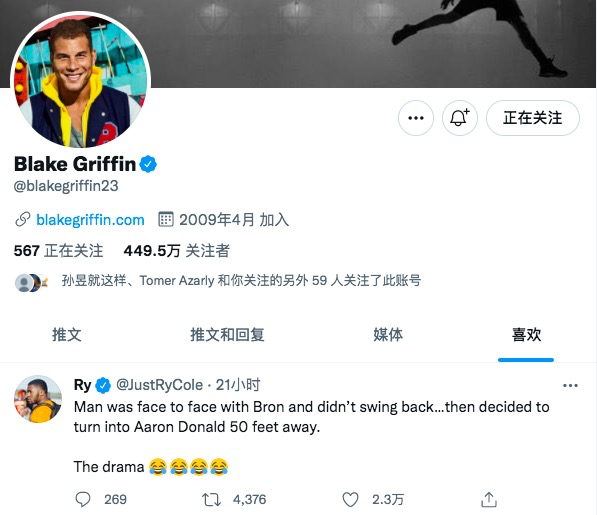The image size is (597, 515).
Task: Toggle the 正在关注 following button
Action: [533, 118]
